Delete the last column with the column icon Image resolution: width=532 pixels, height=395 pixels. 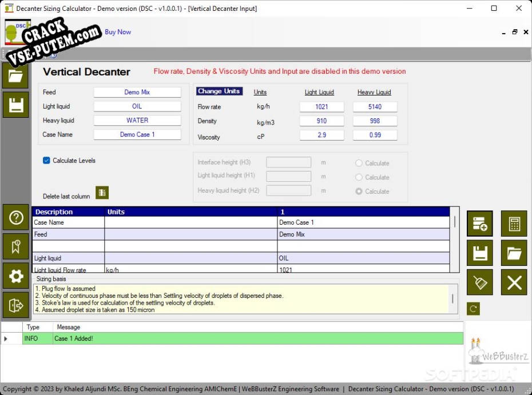click(102, 193)
